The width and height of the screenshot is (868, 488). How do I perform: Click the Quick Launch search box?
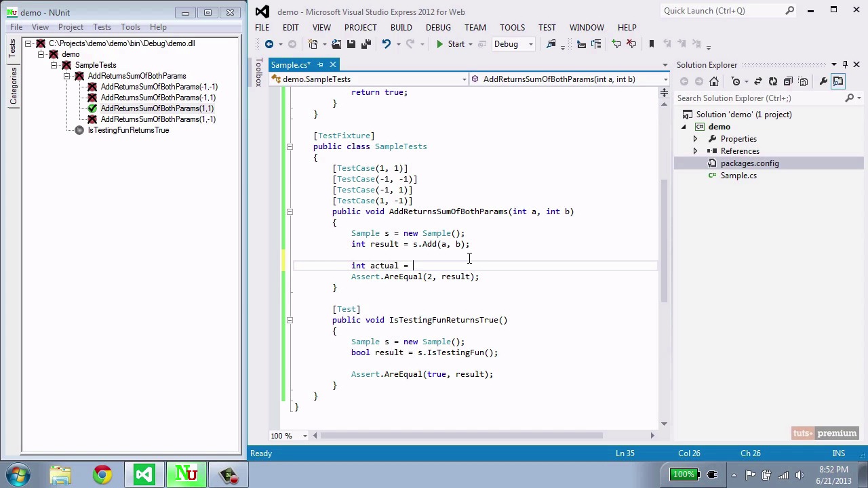pyautogui.click(x=728, y=11)
